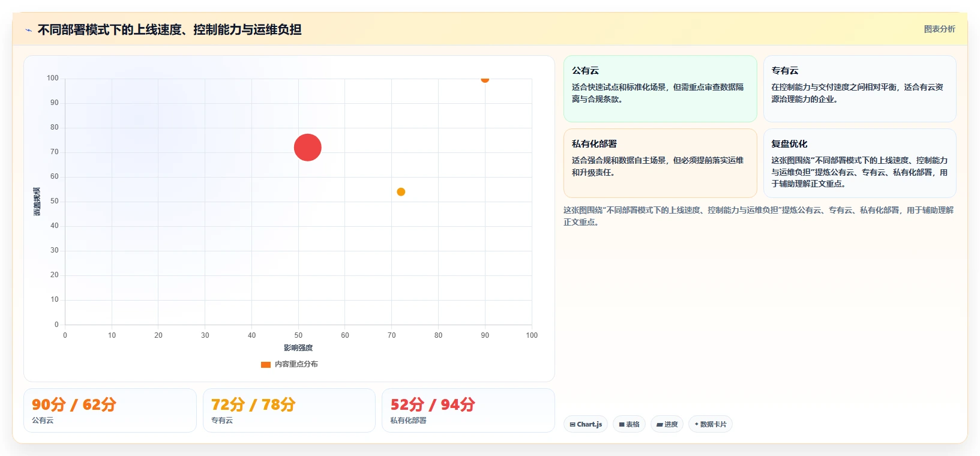Click the 影响强度 x-axis label

[298, 348]
